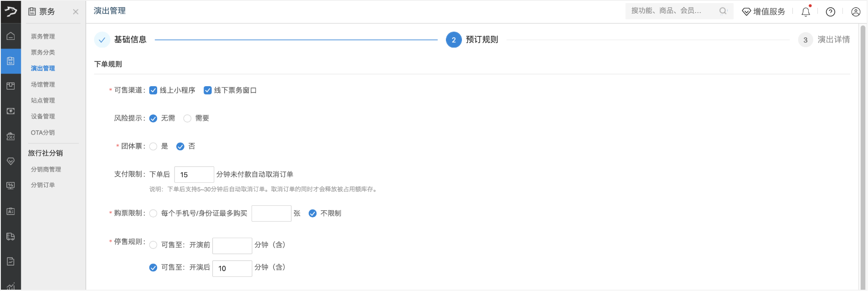Image resolution: width=868 pixels, height=291 pixels.
Task: Uncheck the 线下票务窗口 checkbox
Action: click(207, 91)
